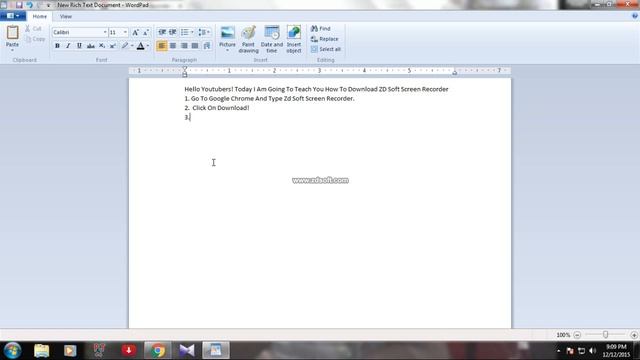Open the font size 11 dropdown
Viewport: 640px width, 360px height.
(125, 32)
